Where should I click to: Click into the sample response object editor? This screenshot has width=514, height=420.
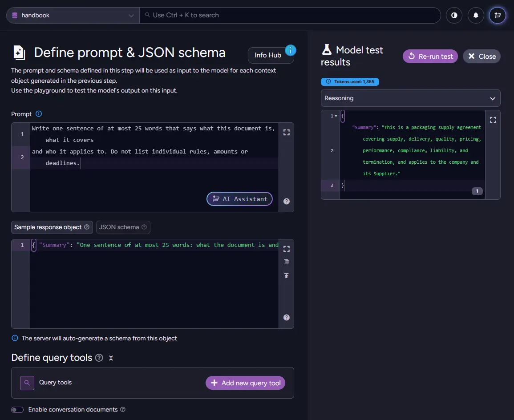(154, 284)
